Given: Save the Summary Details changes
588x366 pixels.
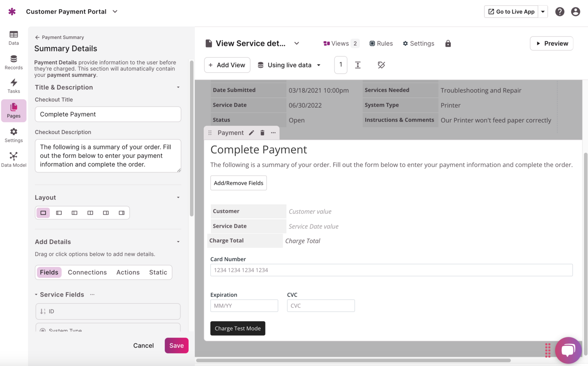Looking at the screenshot, I should click(176, 345).
